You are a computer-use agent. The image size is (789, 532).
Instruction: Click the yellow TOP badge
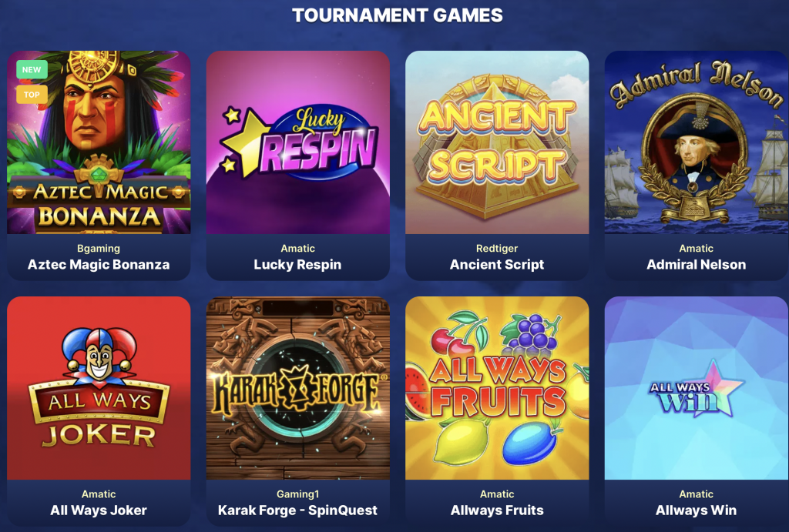32,95
